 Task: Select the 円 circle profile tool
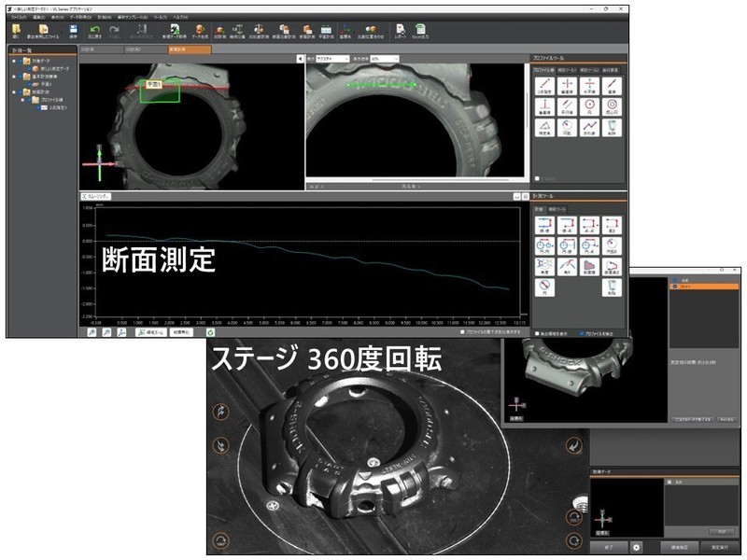[x=589, y=107]
